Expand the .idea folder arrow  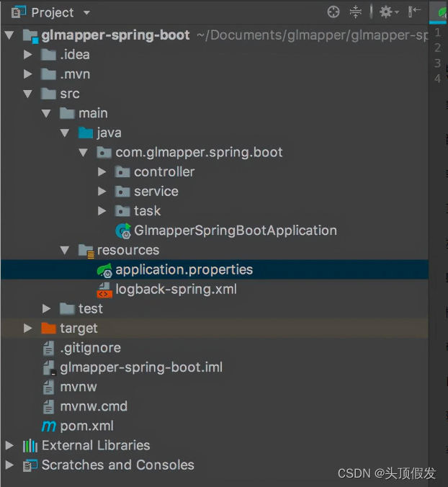point(28,55)
